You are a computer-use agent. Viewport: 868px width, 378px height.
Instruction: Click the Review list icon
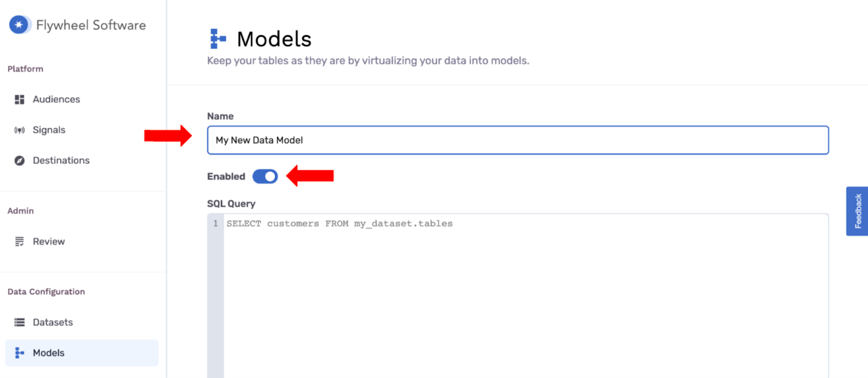(20, 242)
